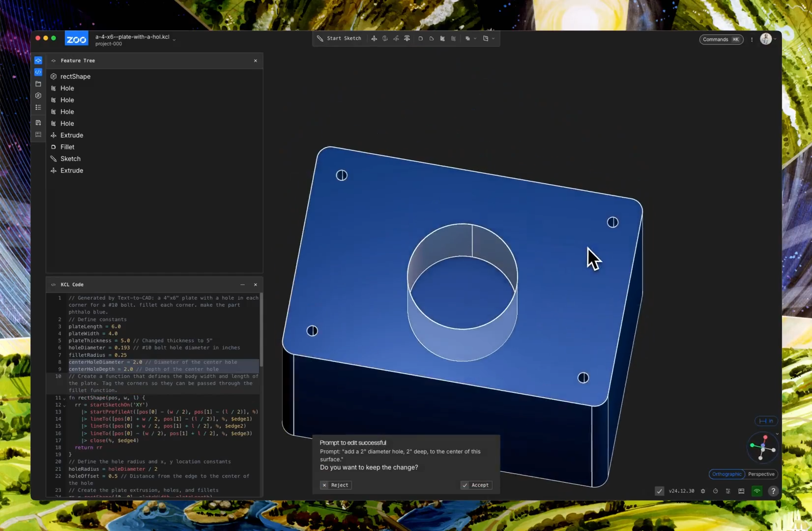Viewport: 812px width, 531px height.
Task: Click the Extrude tool in the toolbar
Action: pos(374,38)
